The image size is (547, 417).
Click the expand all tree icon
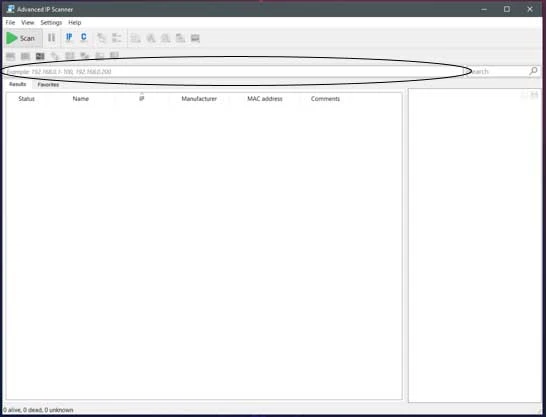(x=101, y=38)
